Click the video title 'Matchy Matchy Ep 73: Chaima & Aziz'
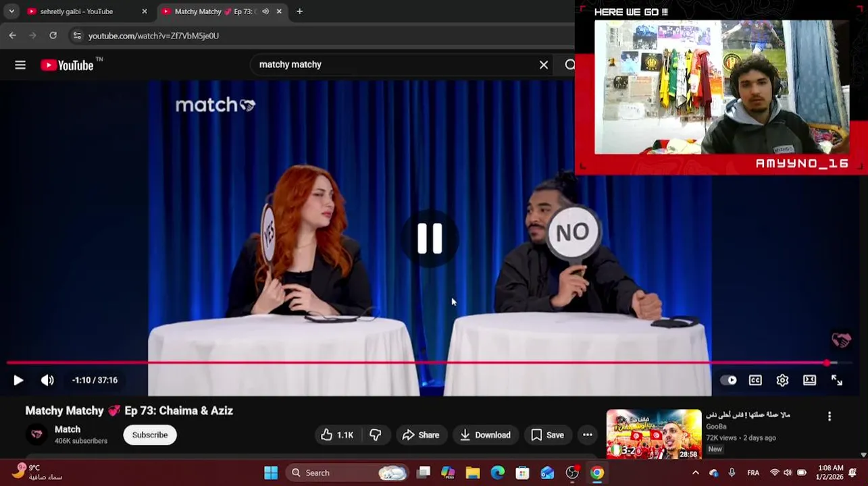Image resolution: width=868 pixels, height=486 pixels. coord(129,410)
